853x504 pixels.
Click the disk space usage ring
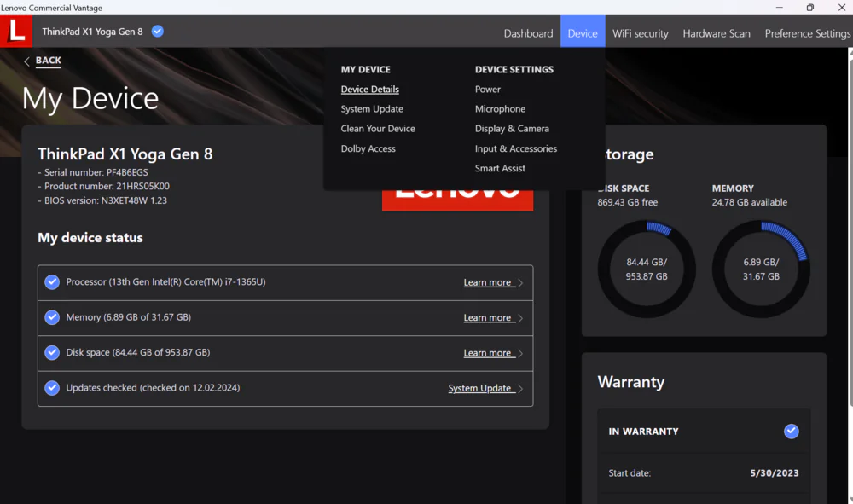647,269
